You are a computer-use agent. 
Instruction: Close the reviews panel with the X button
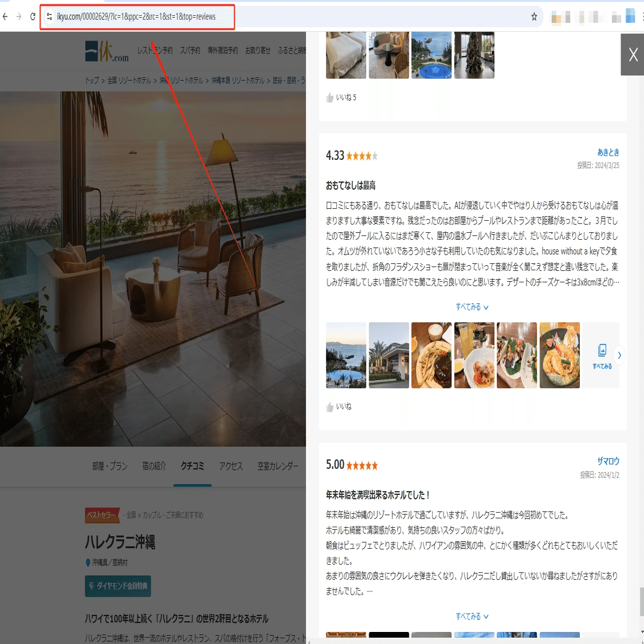pyautogui.click(x=633, y=55)
